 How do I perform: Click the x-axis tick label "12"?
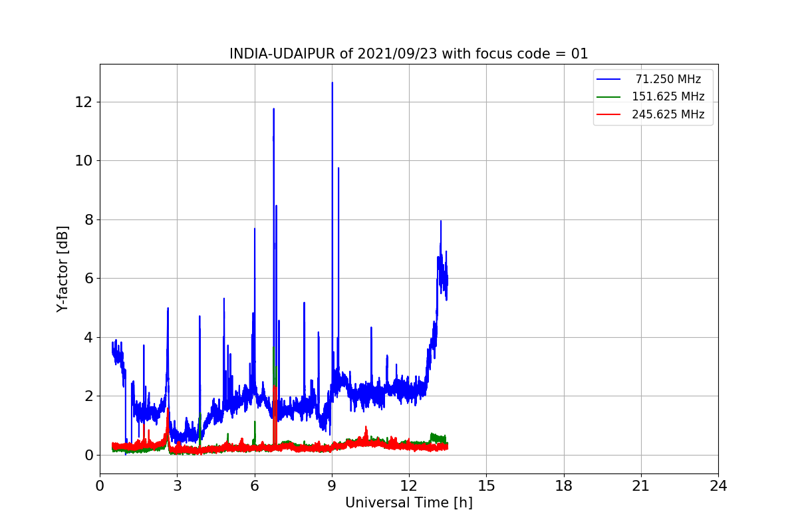pos(409,486)
